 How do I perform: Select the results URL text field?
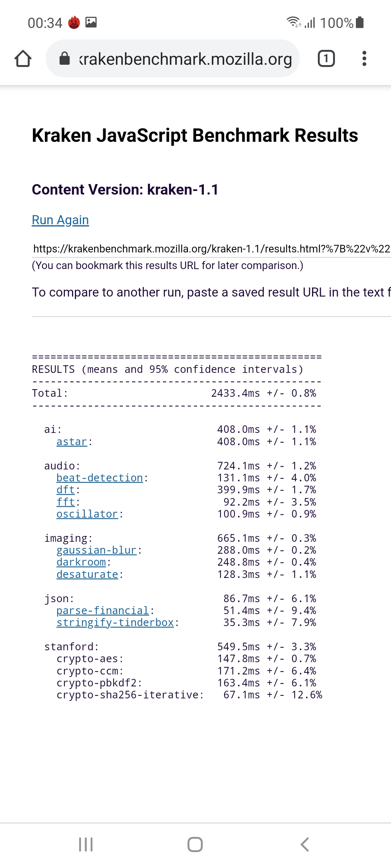pos(211,249)
